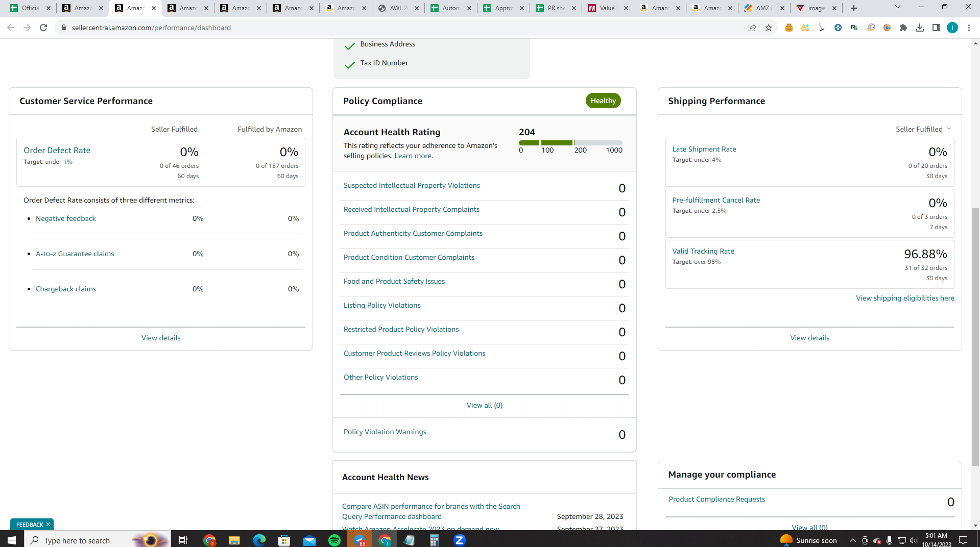Open the bear bucket browser extension
Image resolution: width=980 pixels, height=547 pixels.
(789, 28)
